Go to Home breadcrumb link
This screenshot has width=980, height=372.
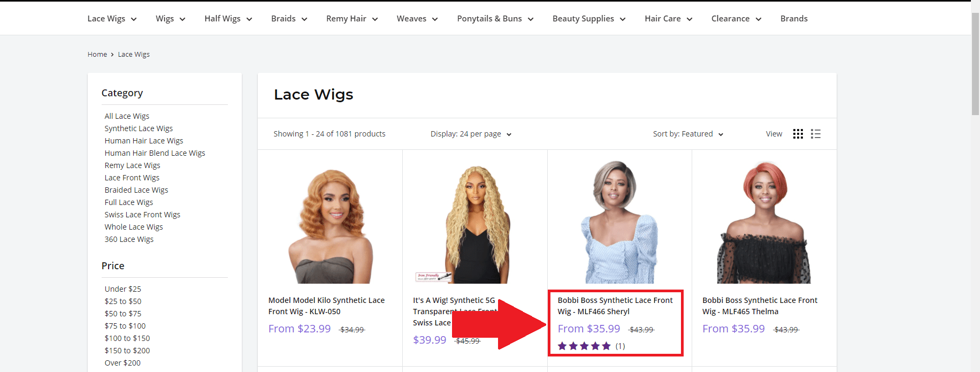click(97, 55)
